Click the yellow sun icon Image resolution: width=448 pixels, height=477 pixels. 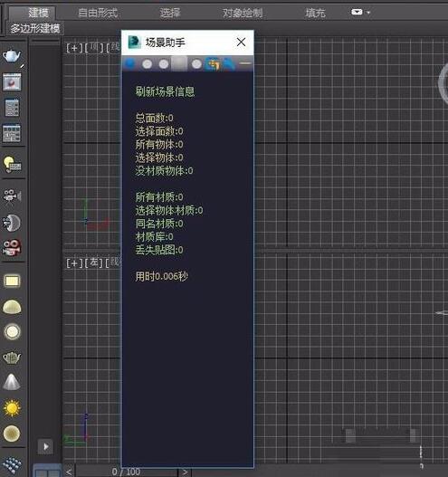[12, 408]
